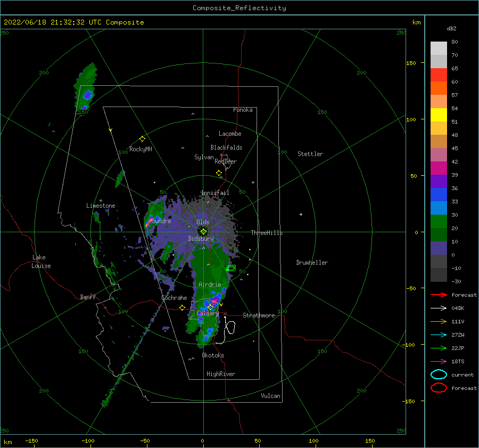The image size is (479, 448).
Task: Click the cyan 27ZW arrow legend entry
Action: tap(439, 335)
